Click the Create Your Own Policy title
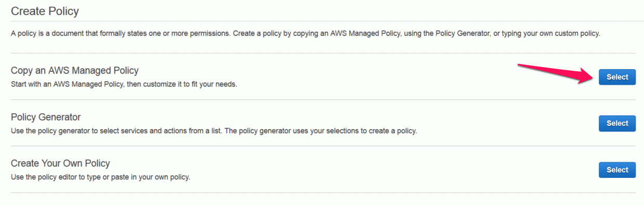 click(60, 163)
